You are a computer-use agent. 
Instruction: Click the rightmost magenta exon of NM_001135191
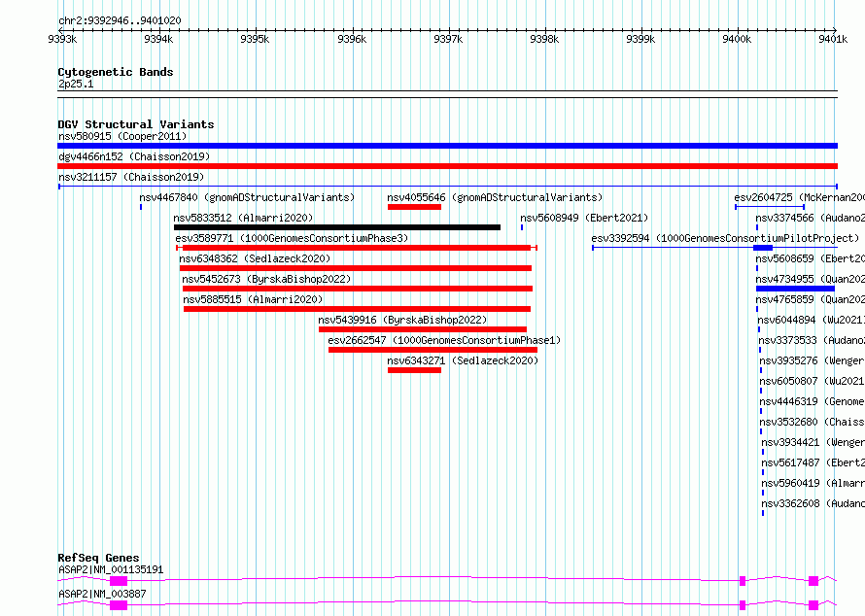[813, 581]
